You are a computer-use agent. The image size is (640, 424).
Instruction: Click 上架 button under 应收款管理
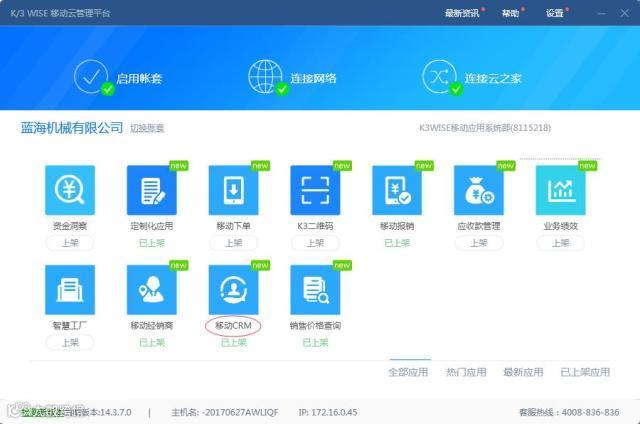[479, 243]
